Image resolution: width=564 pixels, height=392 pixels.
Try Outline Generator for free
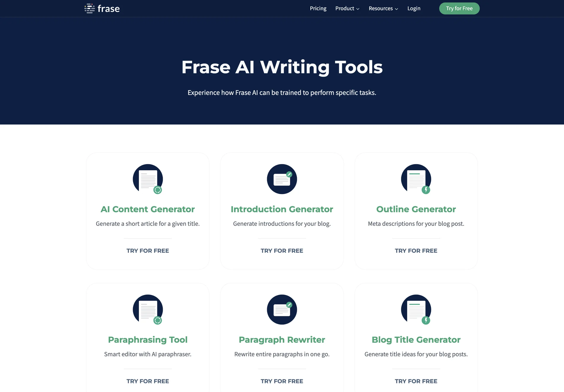pyautogui.click(x=416, y=251)
